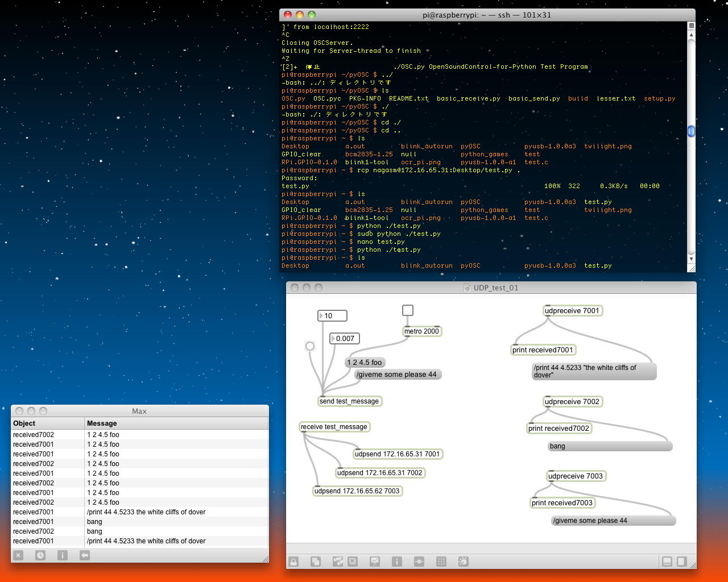Show the bottom toolbar view icon
Image resolution: width=728 pixels, height=582 pixels.
(x=667, y=562)
